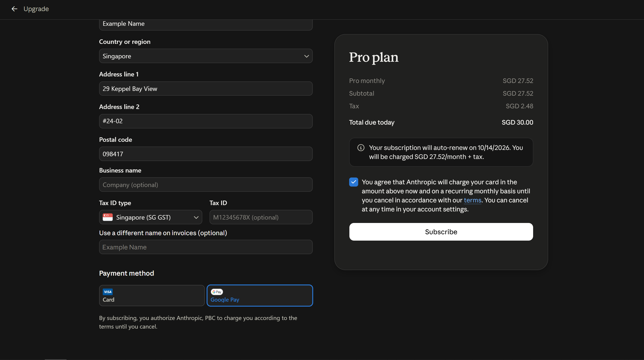This screenshot has width=644, height=360.
Task: Click the info icon in auto-renew notice
Action: tap(361, 148)
